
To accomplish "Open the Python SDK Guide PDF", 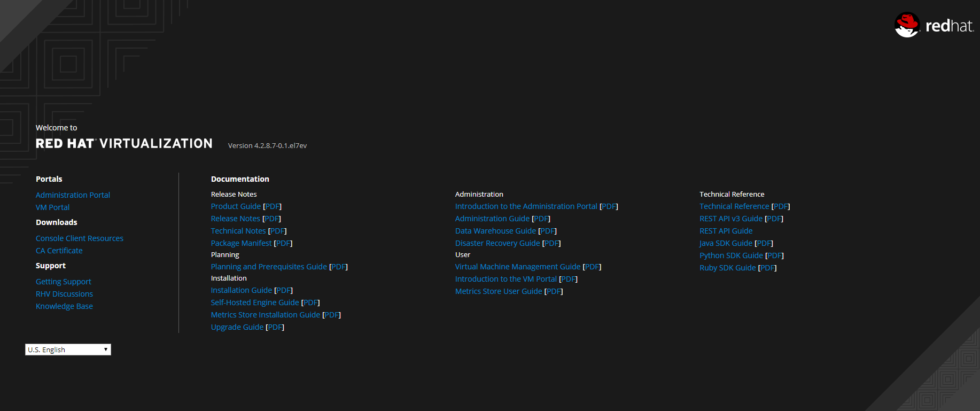I will pyautogui.click(x=775, y=255).
